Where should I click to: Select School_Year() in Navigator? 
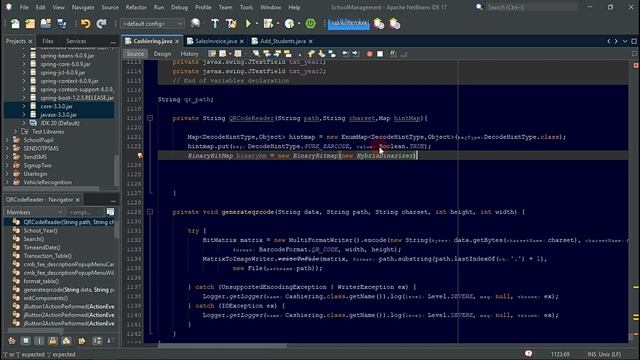coord(40,231)
